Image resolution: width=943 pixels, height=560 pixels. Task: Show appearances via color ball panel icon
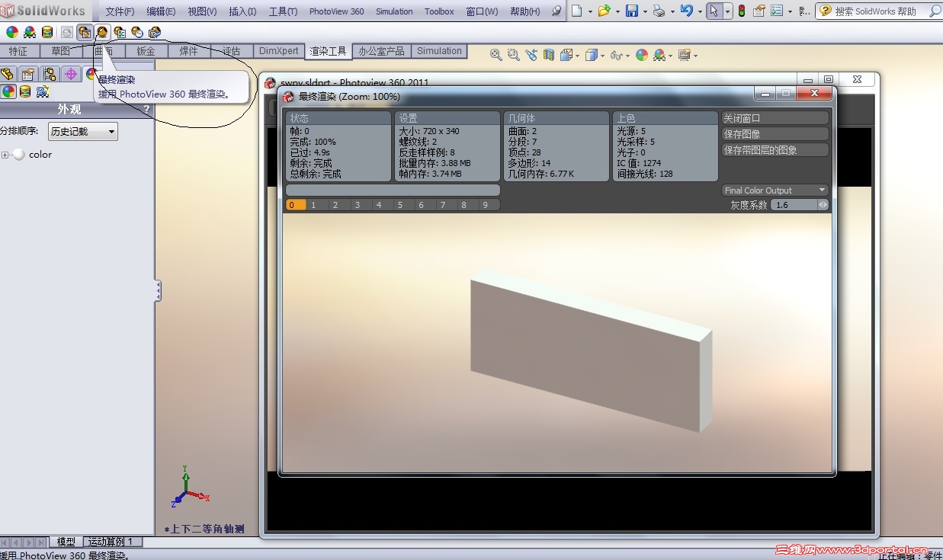[x=8, y=91]
